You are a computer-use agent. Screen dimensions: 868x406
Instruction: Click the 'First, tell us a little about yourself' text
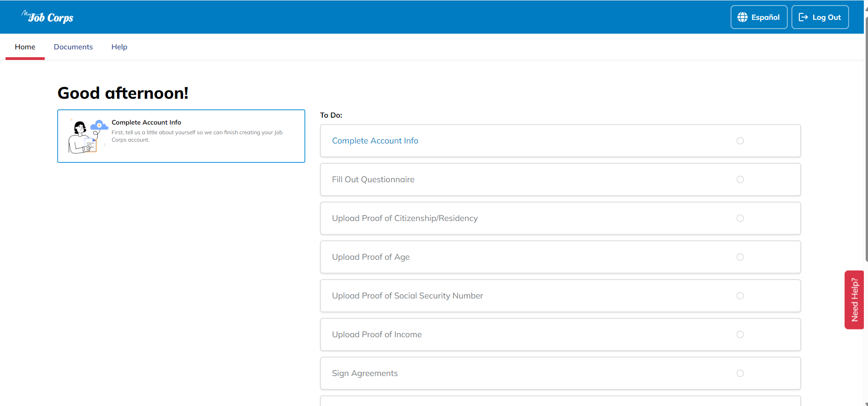(197, 136)
